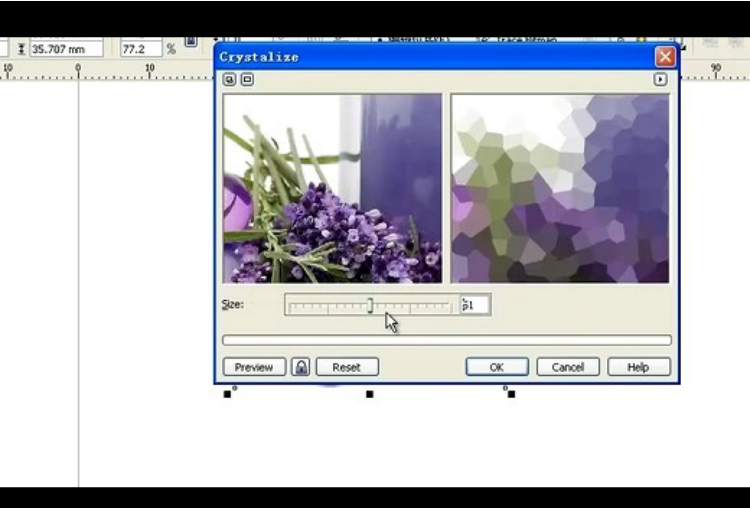Click the dual-pane preview icon in Crystalize dialog
The width and height of the screenshot is (750, 508).
tap(230, 79)
